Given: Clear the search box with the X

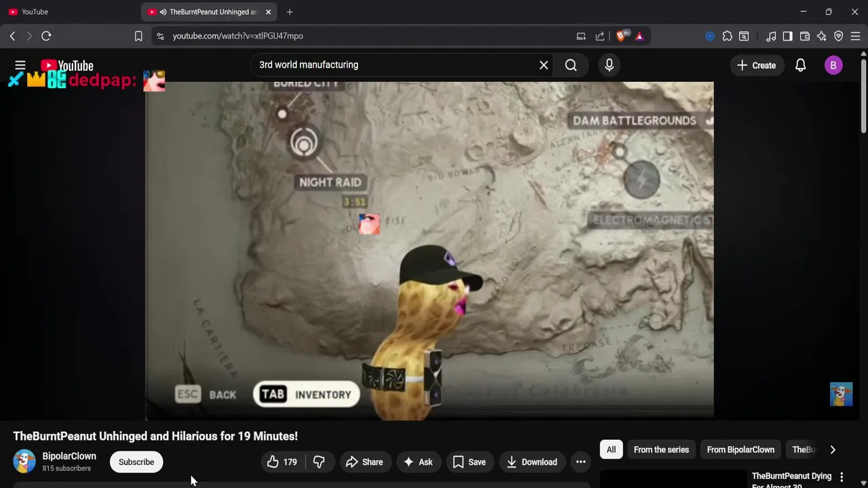Looking at the screenshot, I should click(x=543, y=65).
